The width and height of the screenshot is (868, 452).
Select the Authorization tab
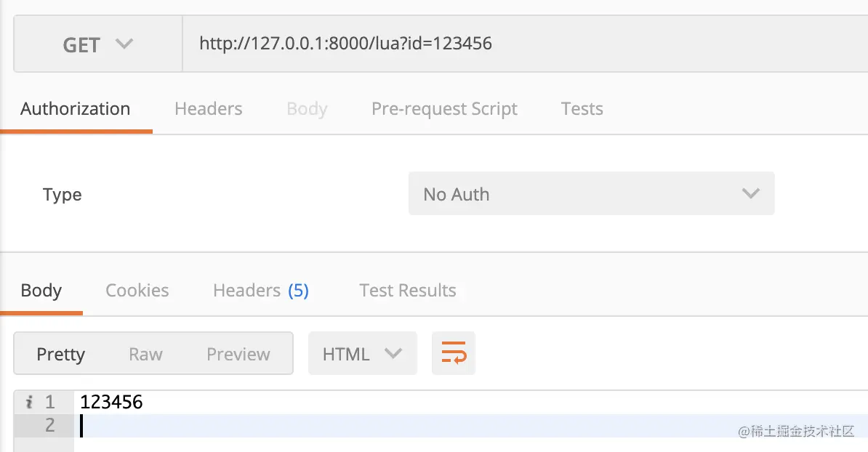76,108
